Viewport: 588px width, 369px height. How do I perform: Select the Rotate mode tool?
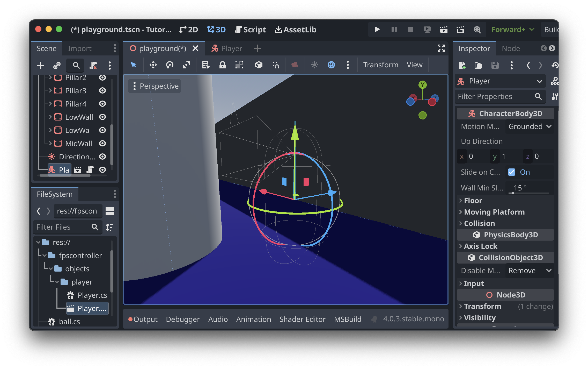point(170,65)
